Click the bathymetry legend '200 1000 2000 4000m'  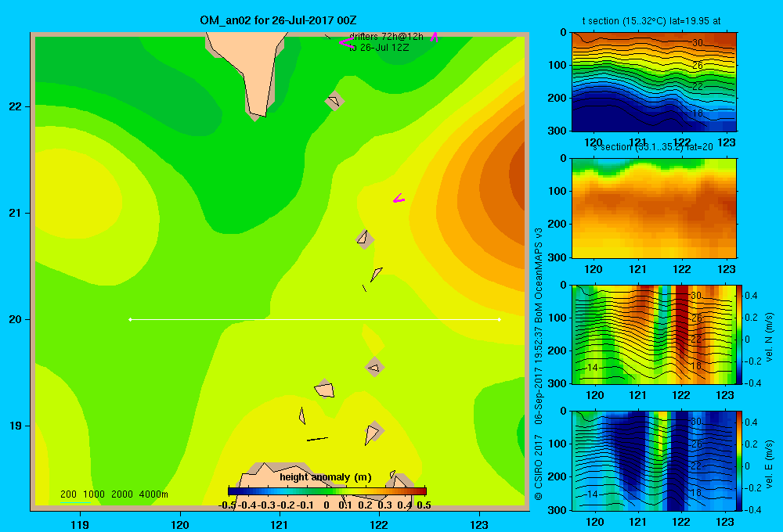[114, 494]
